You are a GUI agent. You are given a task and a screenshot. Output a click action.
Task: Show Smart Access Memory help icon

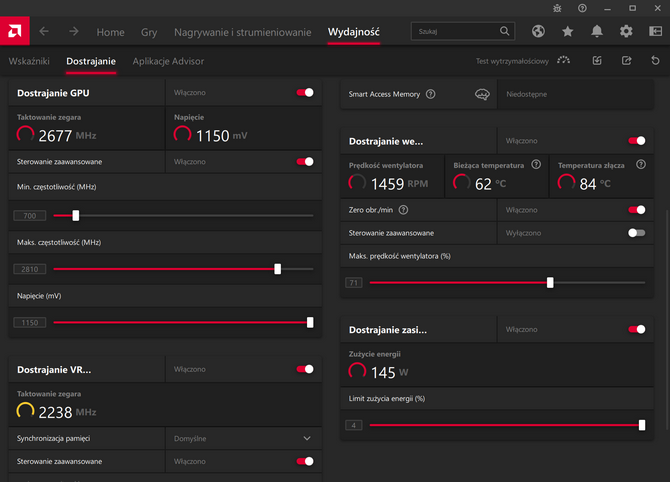[x=431, y=94]
